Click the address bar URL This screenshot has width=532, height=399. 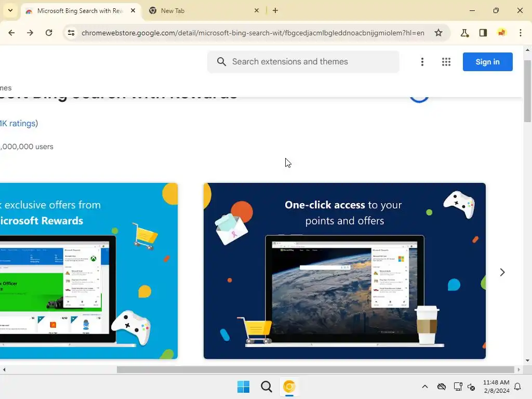coord(253,33)
